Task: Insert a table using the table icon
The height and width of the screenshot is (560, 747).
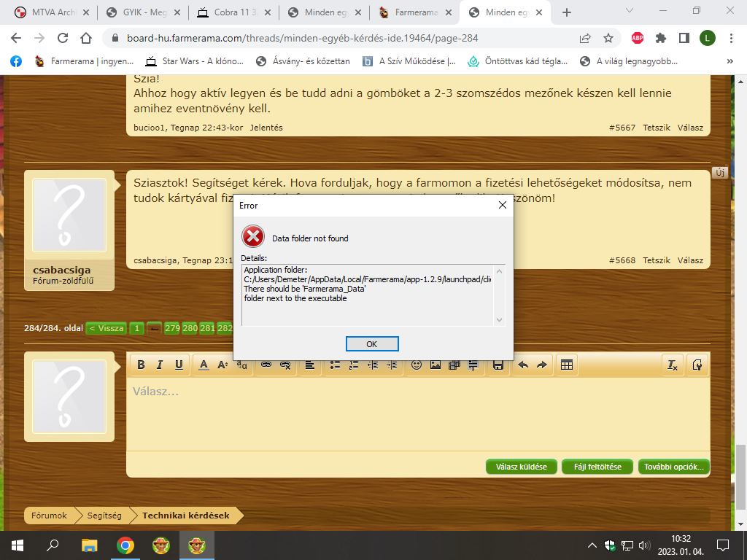Action: (565, 365)
